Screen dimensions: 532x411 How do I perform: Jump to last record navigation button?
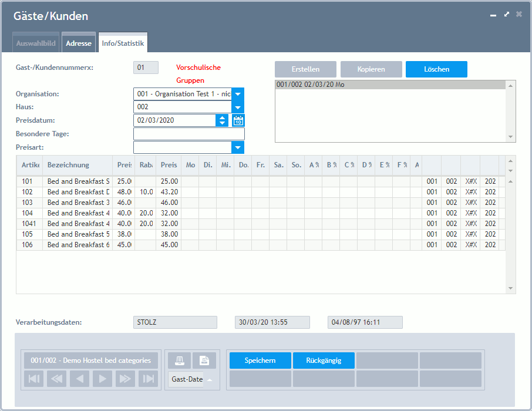point(149,379)
